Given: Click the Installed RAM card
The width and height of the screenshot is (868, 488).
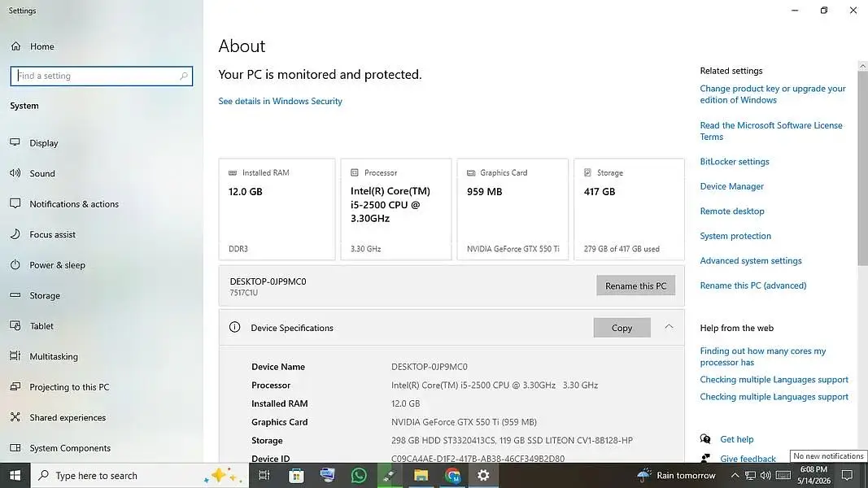Looking at the screenshot, I should 277,209.
